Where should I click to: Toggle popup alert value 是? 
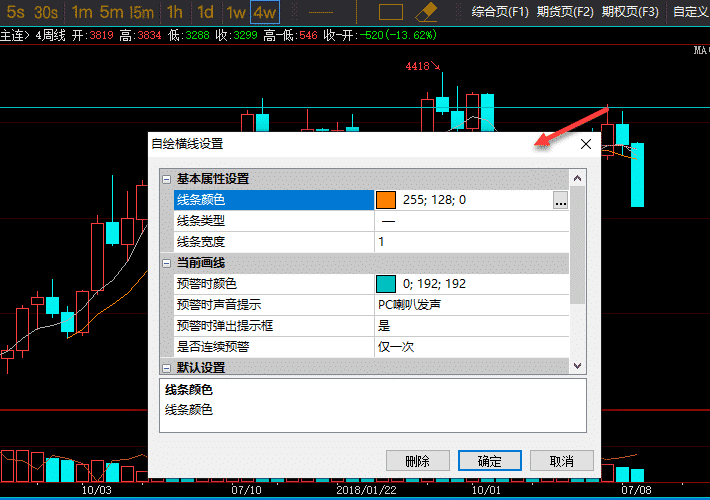click(x=471, y=326)
